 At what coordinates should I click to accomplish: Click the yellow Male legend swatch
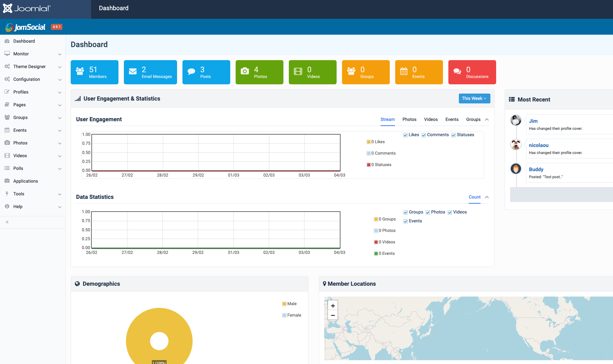pyautogui.click(x=284, y=304)
